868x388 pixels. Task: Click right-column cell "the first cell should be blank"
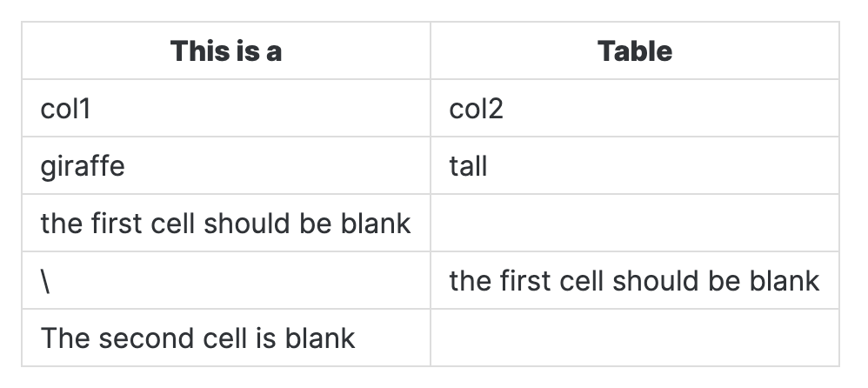634,281
